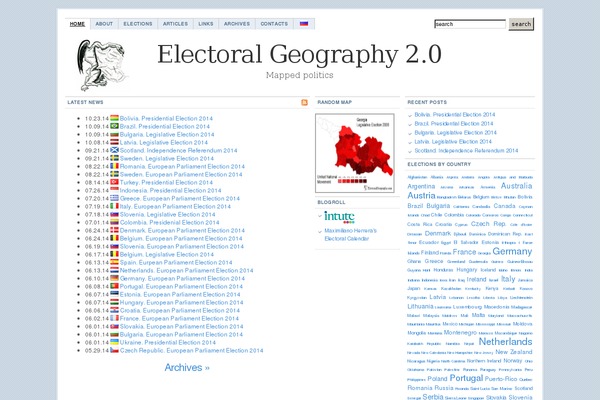This screenshot has height=400, width=600.
Task: Click the Electoral Geography 2.0 title
Action: 299,54
